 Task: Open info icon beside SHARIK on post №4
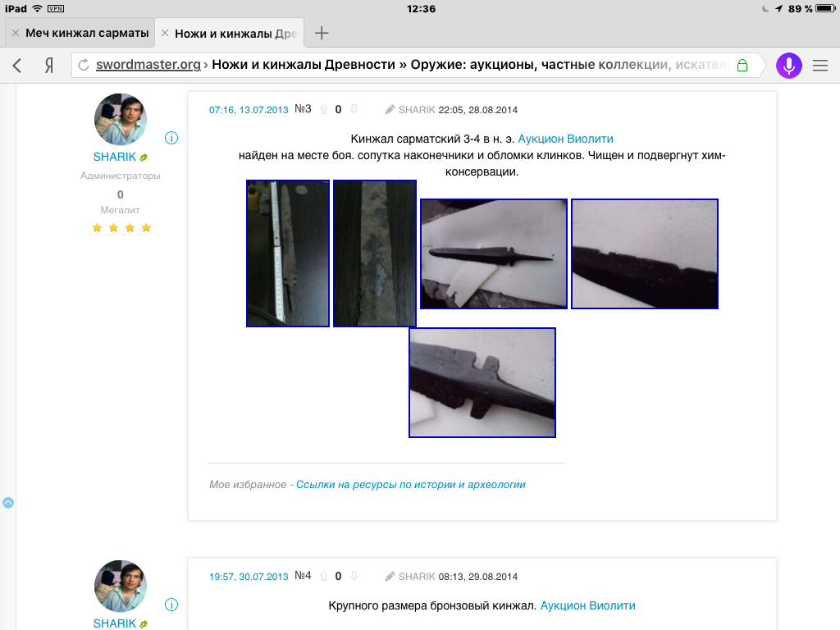coord(171,605)
